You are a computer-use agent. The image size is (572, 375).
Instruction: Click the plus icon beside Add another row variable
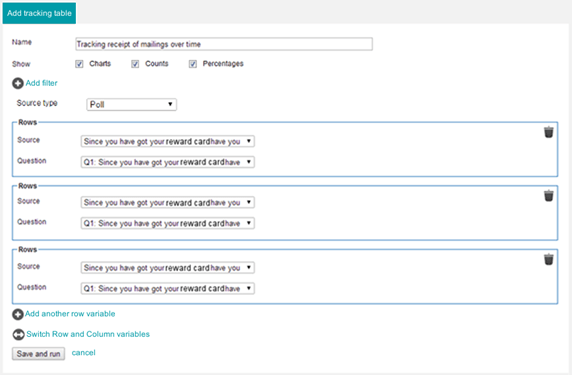pyautogui.click(x=18, y=314)
